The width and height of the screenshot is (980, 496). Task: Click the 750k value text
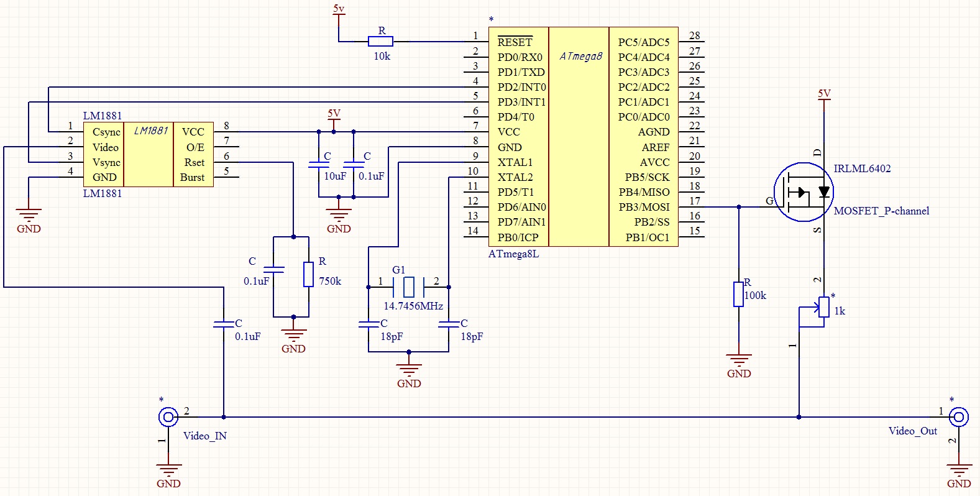click(330, 281)
